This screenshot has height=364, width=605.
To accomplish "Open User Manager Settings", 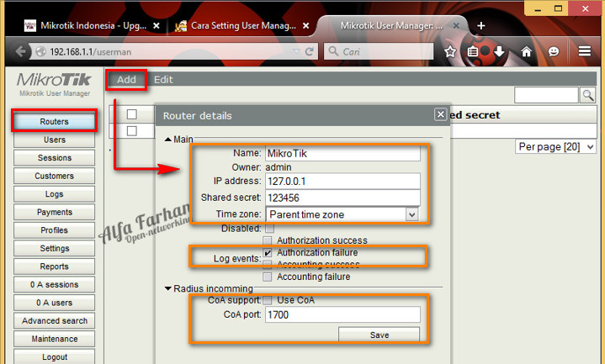I will [x=54, y=248].
